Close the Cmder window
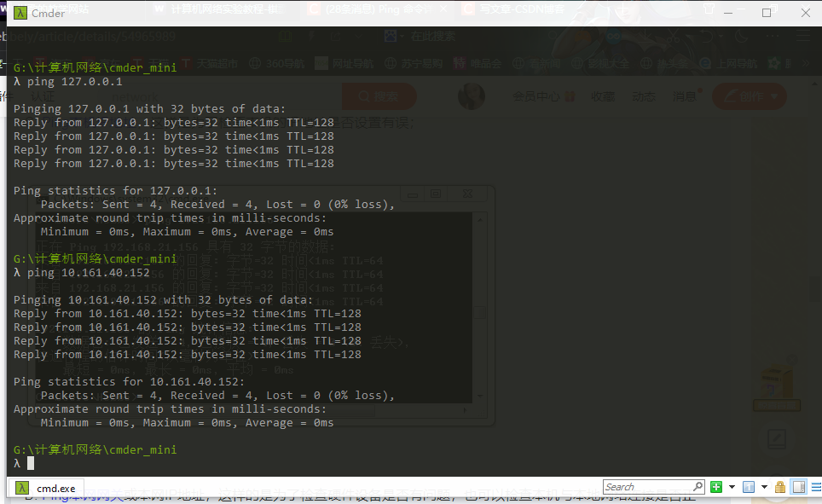 pos(806,13)
